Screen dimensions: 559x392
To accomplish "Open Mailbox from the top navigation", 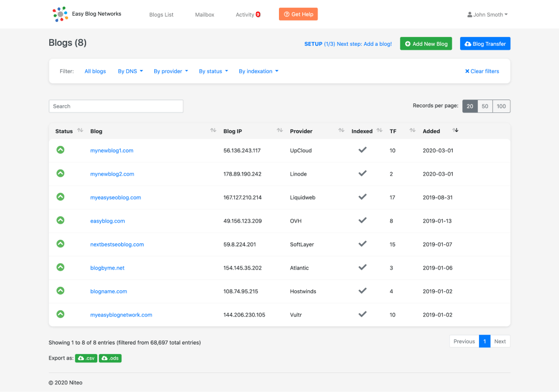I will pyautogui.click(x=205, y=15).
